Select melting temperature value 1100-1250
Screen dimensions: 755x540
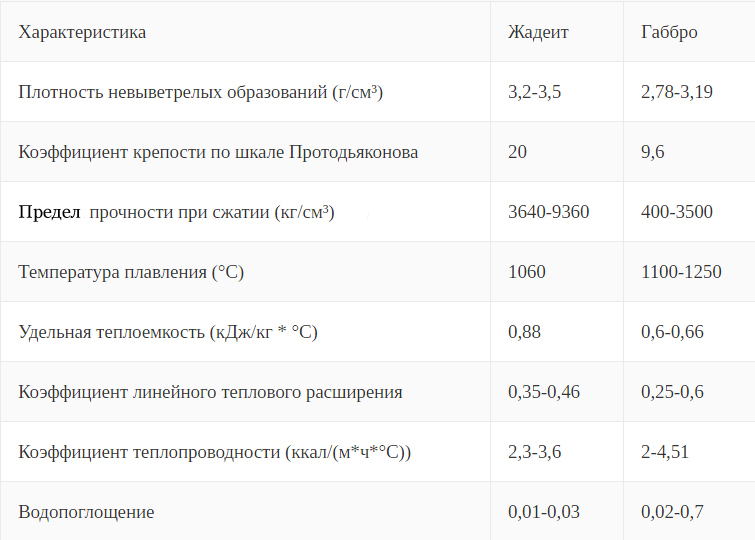point(681,272)
